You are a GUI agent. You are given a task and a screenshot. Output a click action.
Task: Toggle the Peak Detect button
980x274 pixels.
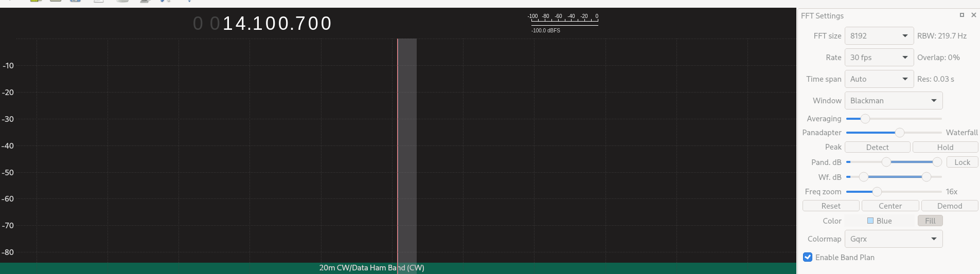click(x=877, y=148)
